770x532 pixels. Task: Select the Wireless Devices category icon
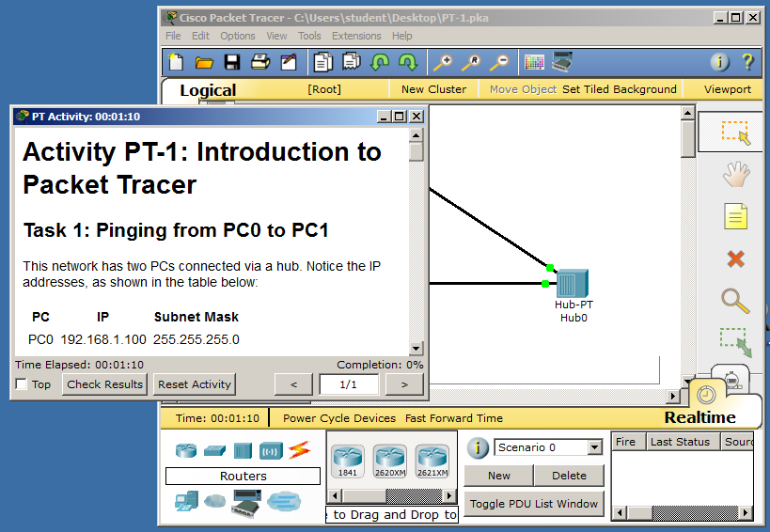coord(271,450)
